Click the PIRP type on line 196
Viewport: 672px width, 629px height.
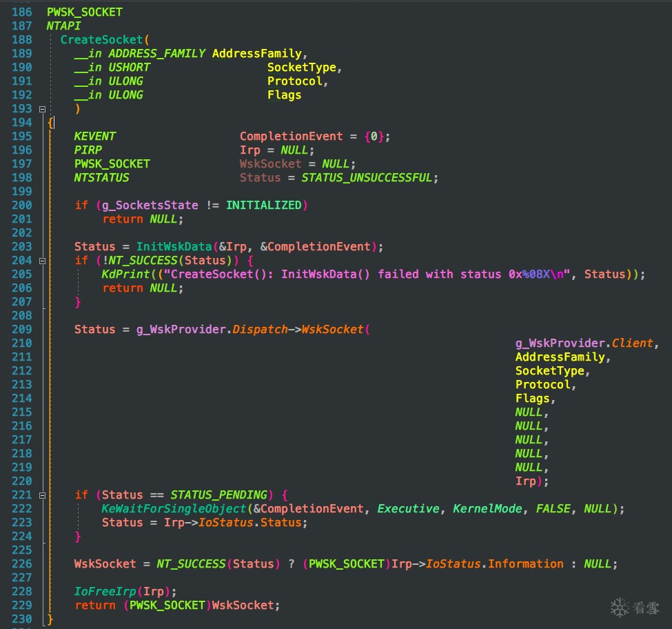[x=88, y=150]
